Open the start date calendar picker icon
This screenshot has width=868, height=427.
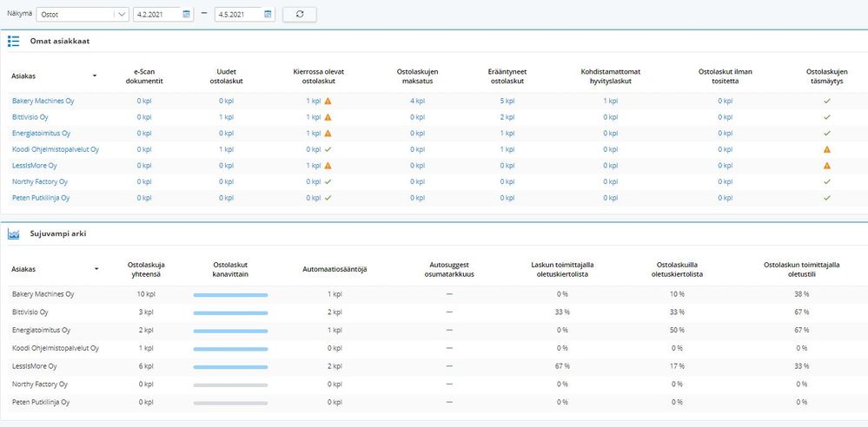click(x=186, y=15)
